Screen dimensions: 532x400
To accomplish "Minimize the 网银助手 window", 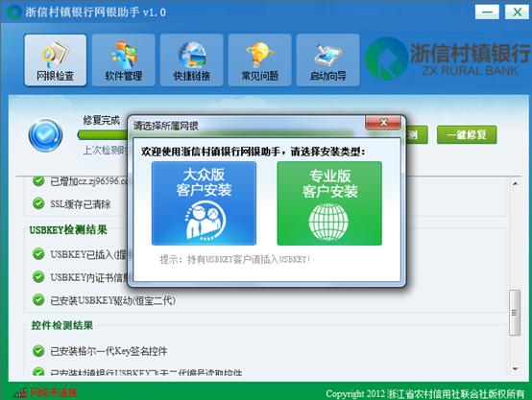I will (487, 12).
